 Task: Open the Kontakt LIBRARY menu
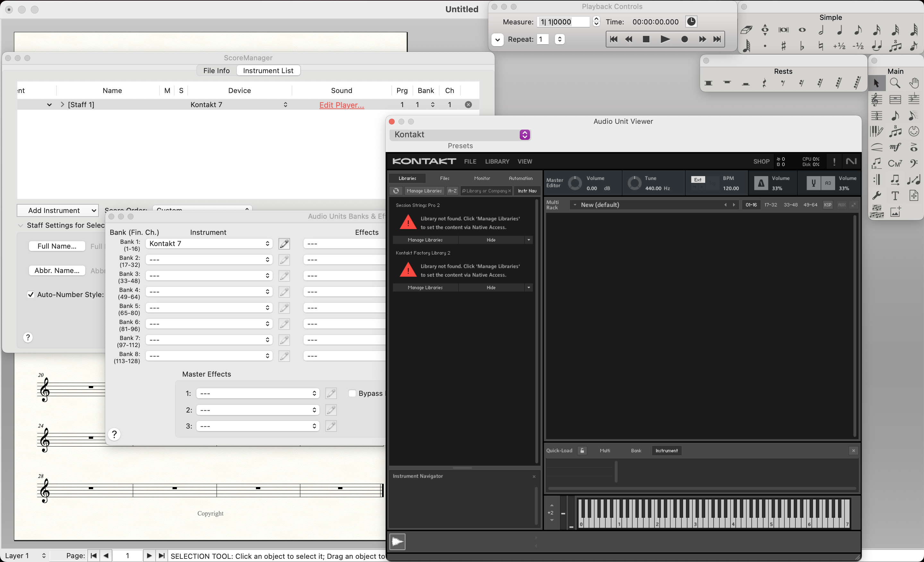coord(497,161)
